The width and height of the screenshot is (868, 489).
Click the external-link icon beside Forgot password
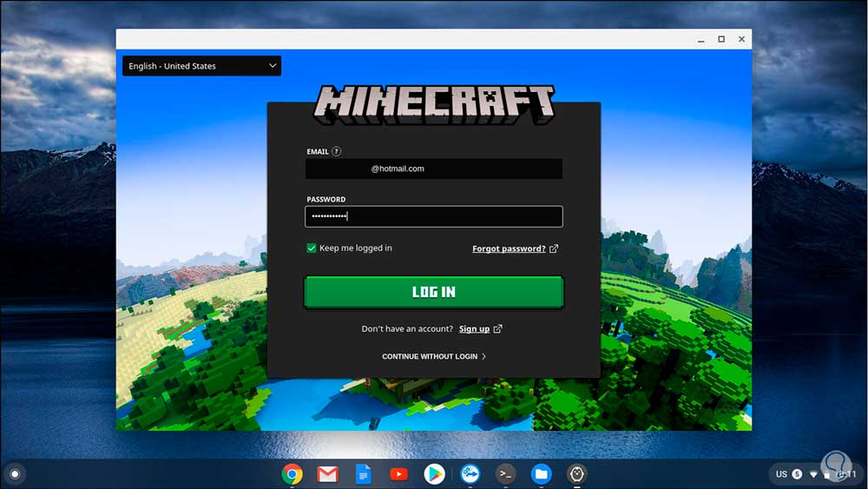coord(554,248)
